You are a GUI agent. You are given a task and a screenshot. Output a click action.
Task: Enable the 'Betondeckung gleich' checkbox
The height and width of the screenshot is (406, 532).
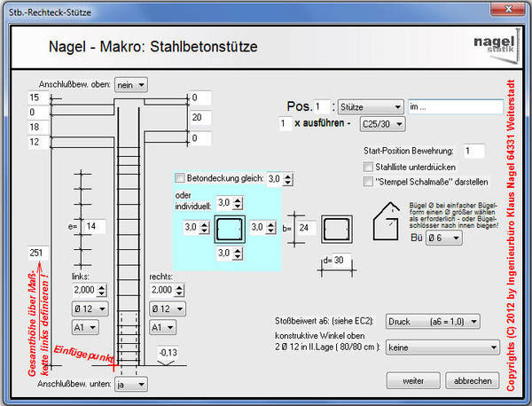tap(181, 178)
